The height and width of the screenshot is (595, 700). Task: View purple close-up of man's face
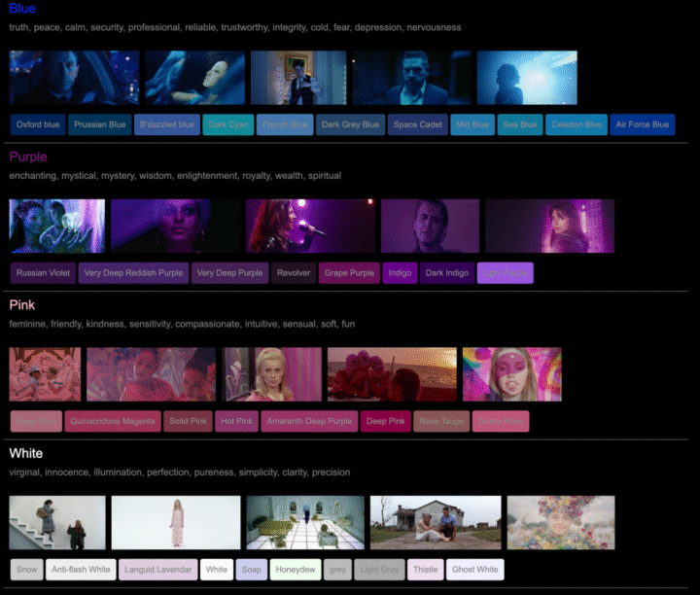(x=431, y=226)
